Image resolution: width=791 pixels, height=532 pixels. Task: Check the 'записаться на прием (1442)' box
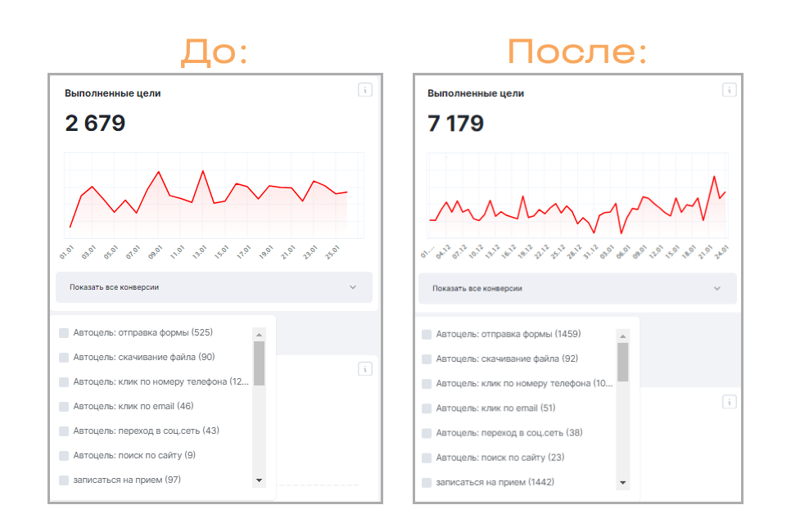(427, 482)
